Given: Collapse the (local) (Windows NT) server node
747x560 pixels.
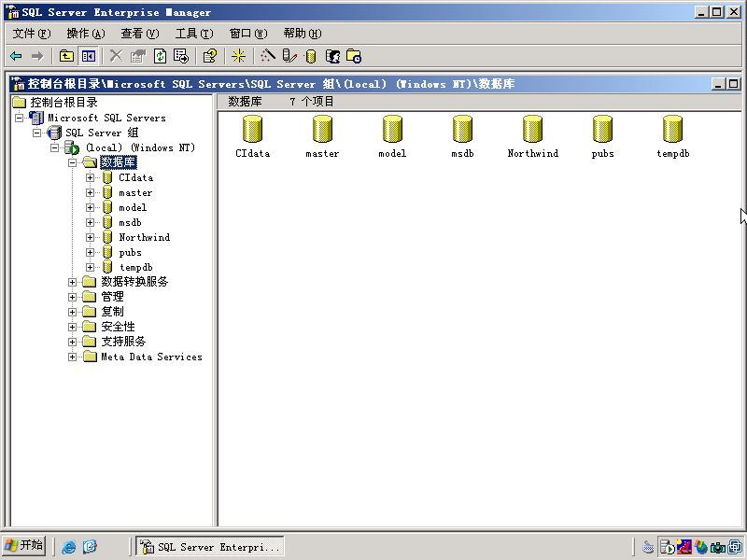Looking at the screenshot, I should [55, 147].
